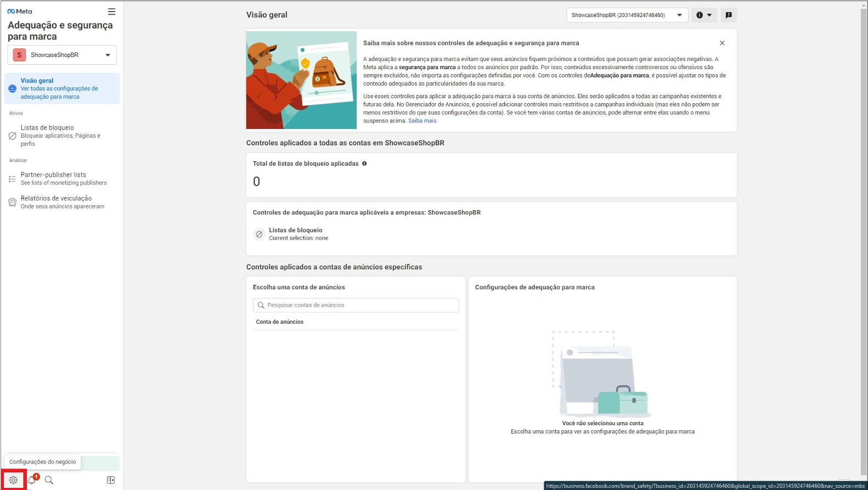
Task: Click info icon beside total block lists
Action: coord(364,164)
